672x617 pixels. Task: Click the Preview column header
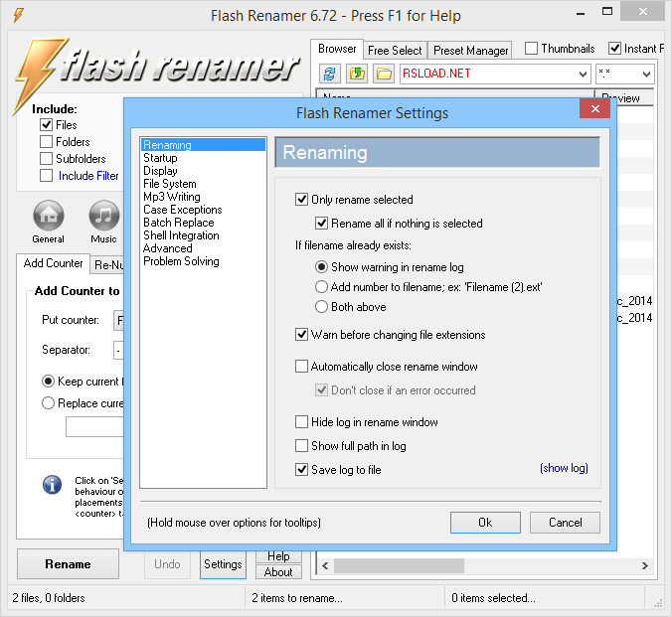click(x=624, y=97)
